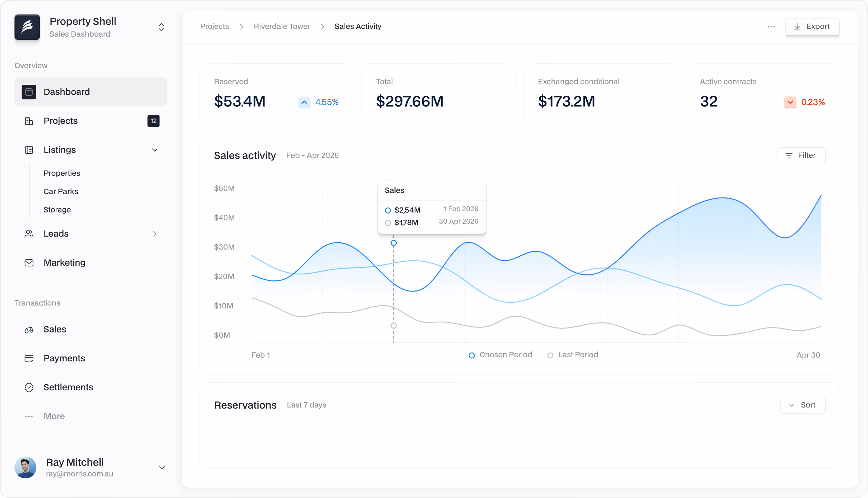This screenshot has width=868, height=498.
Task: Open the workspace switcher up-down chevrons
Action: 161,27
